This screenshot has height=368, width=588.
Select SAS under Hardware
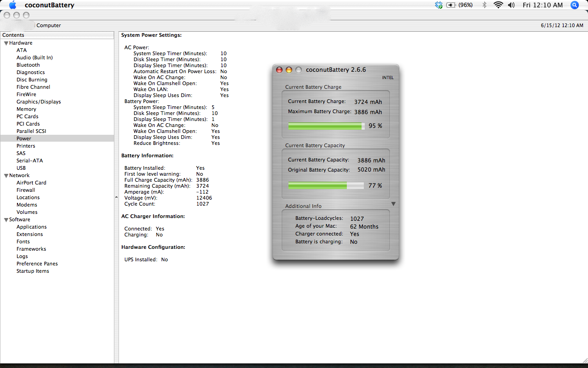[x=21, y=153]
